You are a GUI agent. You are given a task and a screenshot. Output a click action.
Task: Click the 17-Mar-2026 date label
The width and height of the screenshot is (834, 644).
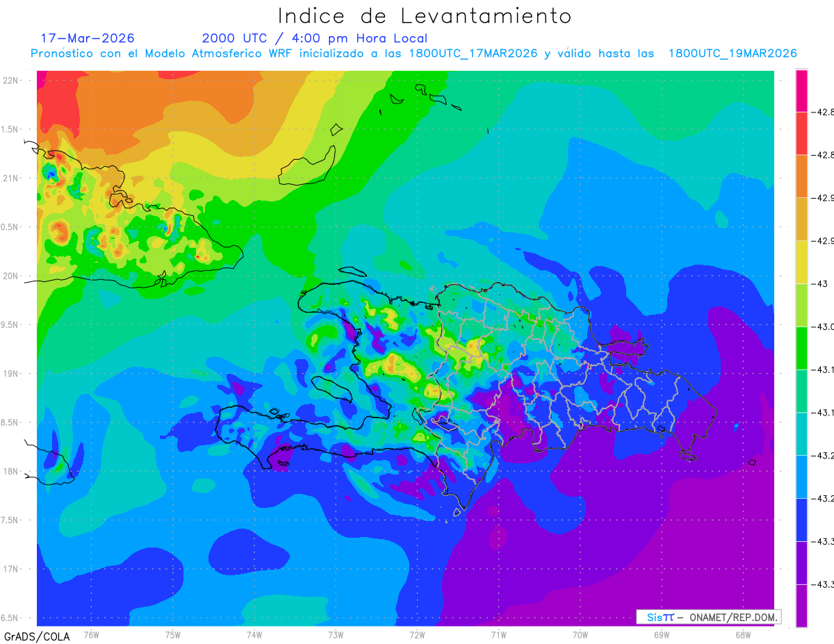tap(88, 38)
